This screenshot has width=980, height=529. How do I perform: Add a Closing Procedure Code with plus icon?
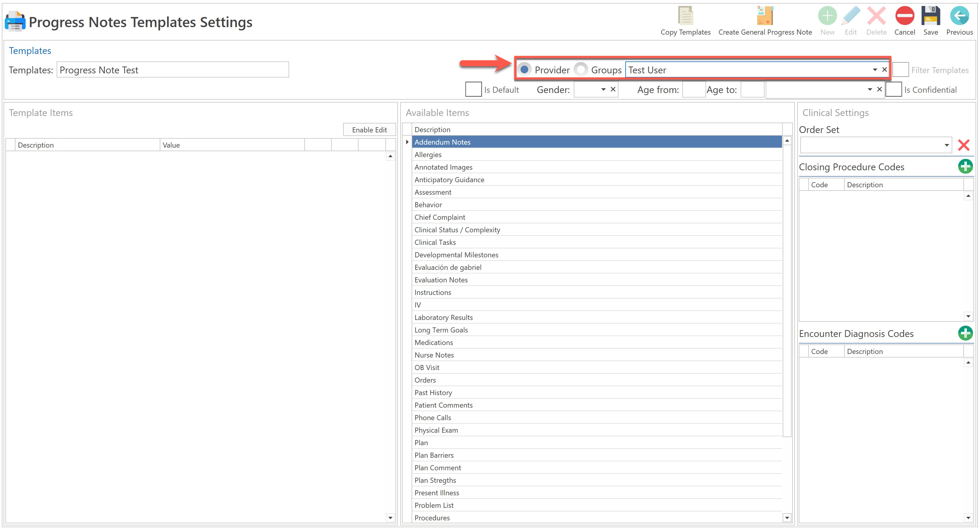coord(965,166)
